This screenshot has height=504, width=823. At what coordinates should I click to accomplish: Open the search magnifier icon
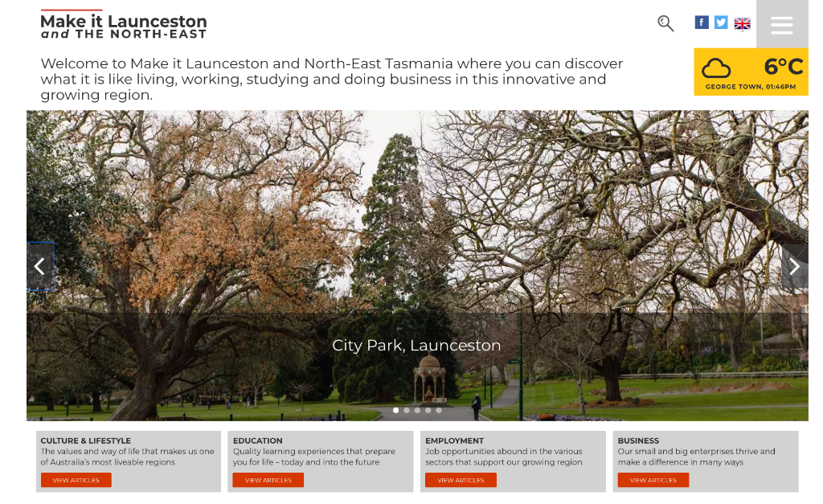click(x=665, y=23)
